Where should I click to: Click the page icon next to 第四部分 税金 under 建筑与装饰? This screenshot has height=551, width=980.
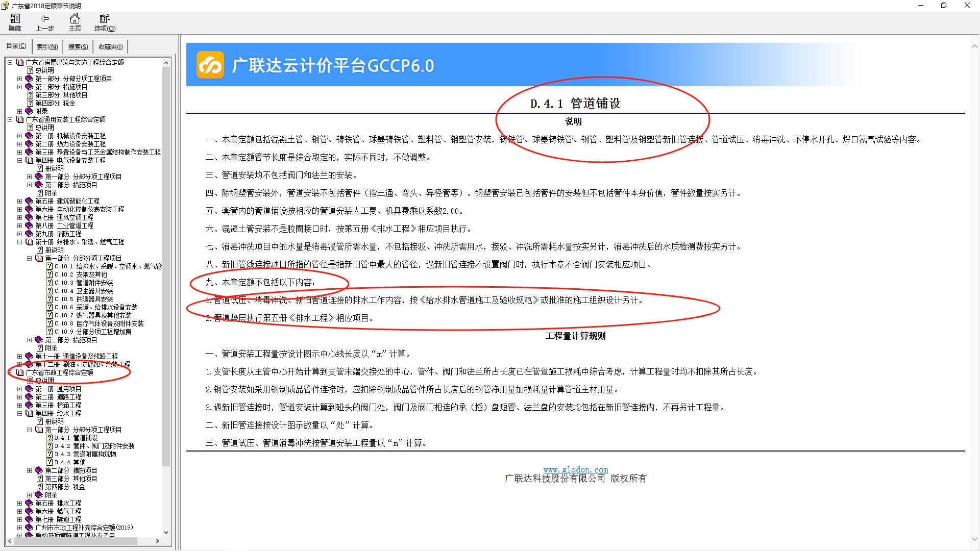coord(31,103)
